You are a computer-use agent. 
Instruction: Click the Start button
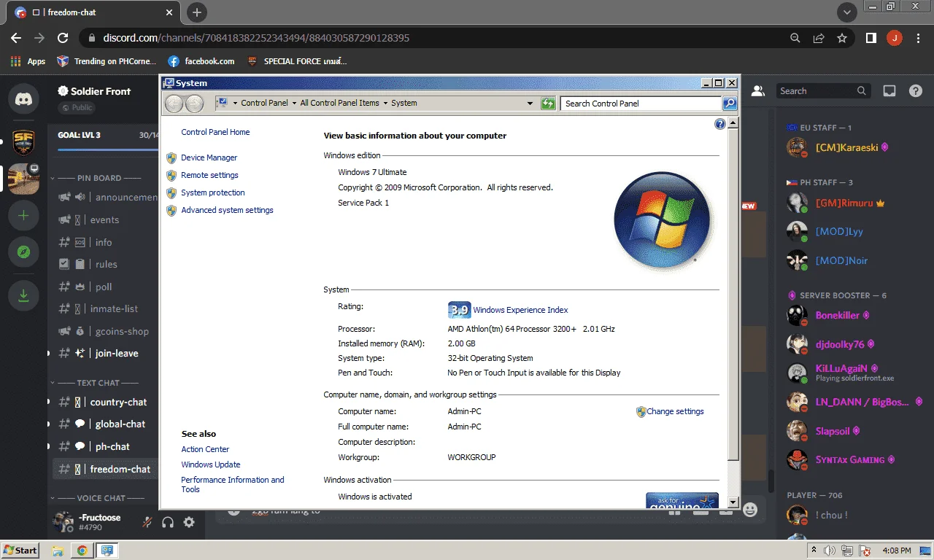pyautogui.click(x=20, y=551)
